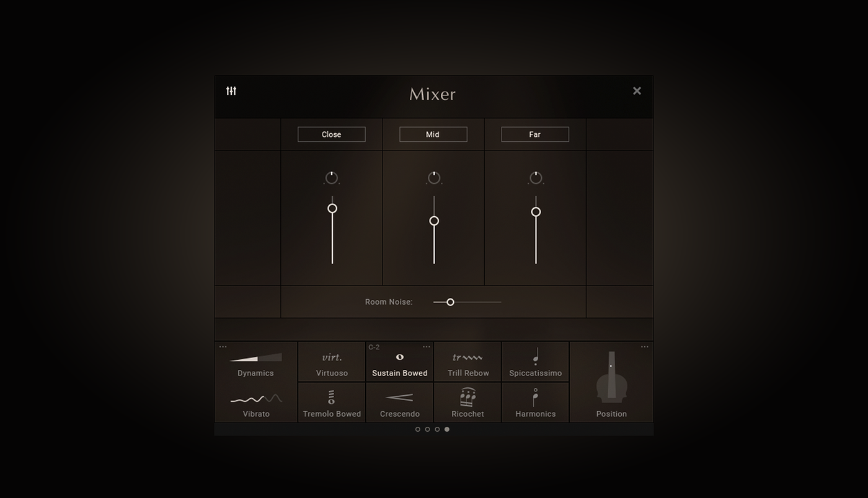Select the Spiccatissimo articulation

click(x=536, y=362)
